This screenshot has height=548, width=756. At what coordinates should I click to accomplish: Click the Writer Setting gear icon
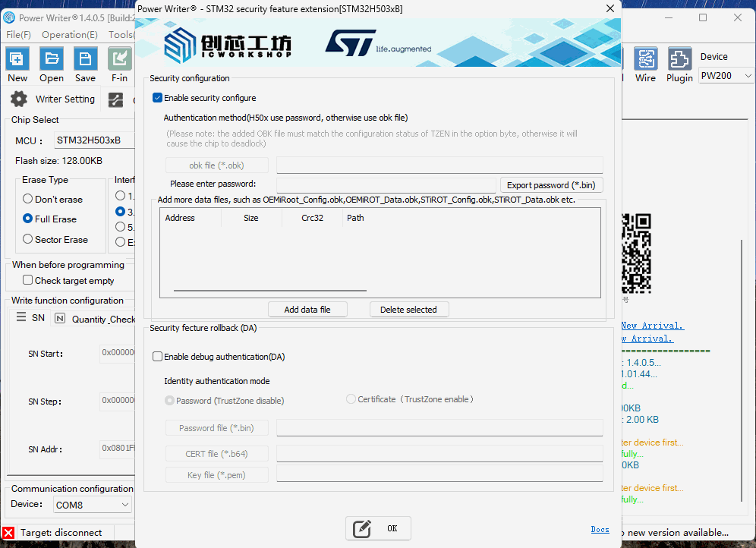(x=19, y=99)
